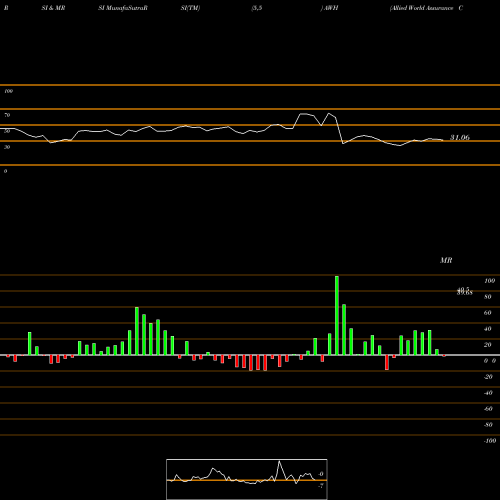Click the 'SI MunafaSutraR' header text
The width and height of the screenshot is (500, 500).
[x=123, y=8]
